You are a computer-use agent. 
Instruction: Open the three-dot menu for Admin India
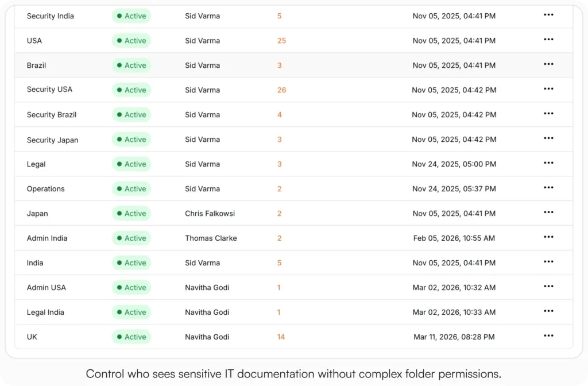pos(548,237)
